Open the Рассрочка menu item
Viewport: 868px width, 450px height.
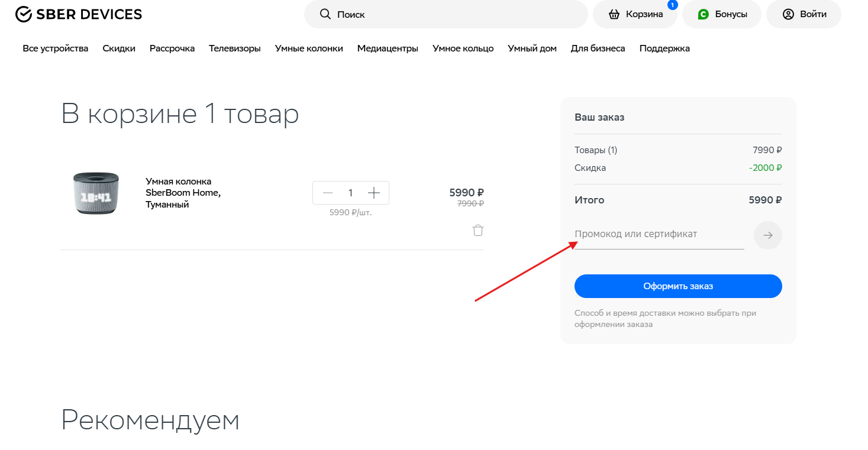(172, 48)
